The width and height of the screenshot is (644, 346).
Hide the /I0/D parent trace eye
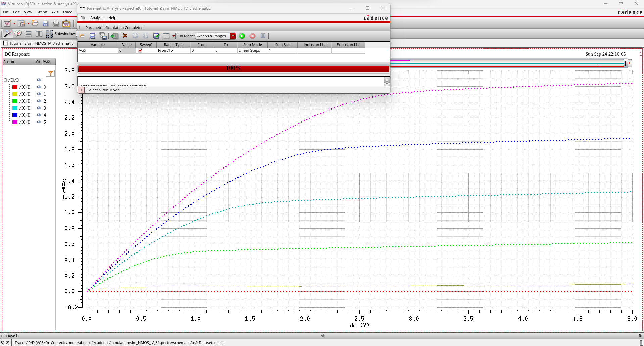tap(39, 80)
